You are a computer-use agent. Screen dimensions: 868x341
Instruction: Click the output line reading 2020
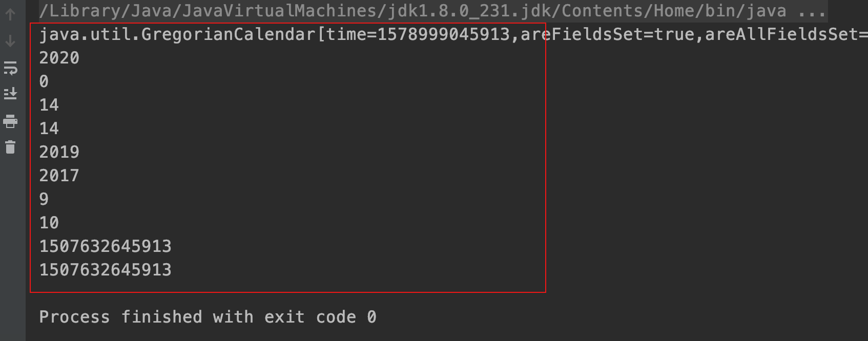click(59, 58)
